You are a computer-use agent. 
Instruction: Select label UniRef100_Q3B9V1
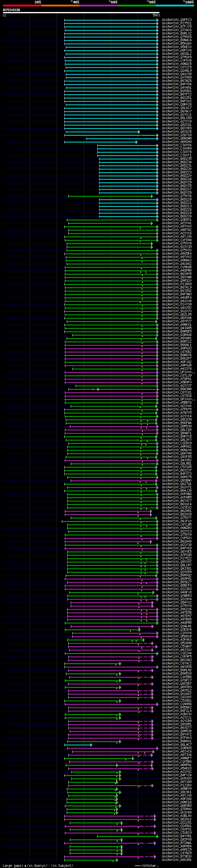tap(177, 220)
